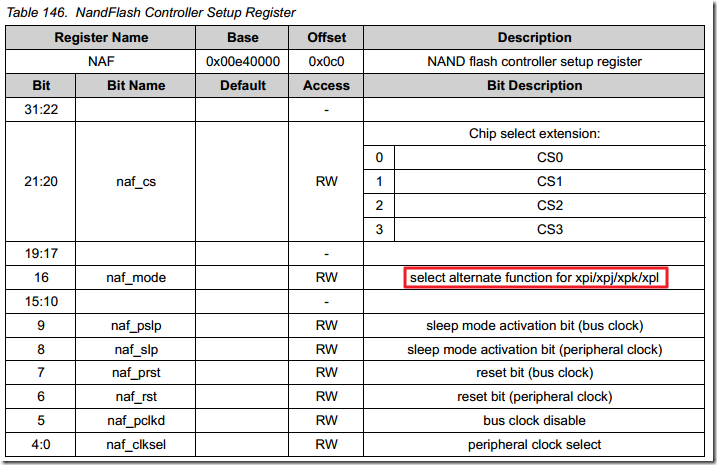Click the 'NAND flash controller setup register' description
717x465 pixels.
[534, 61]
